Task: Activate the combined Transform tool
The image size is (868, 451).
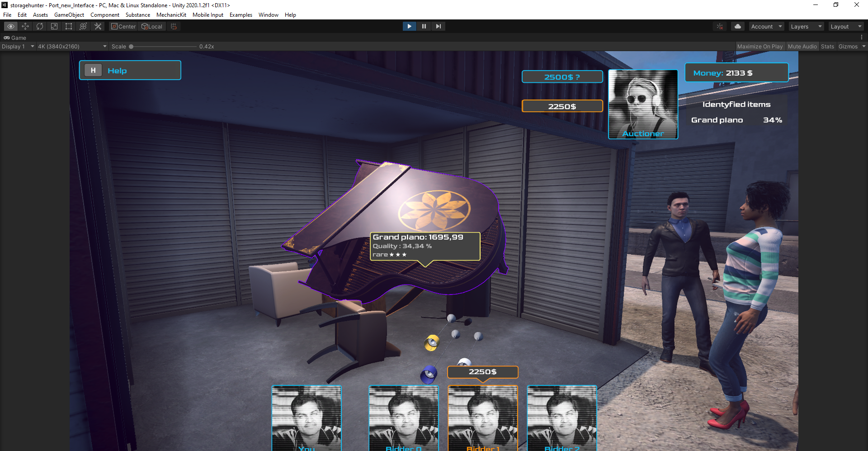Action: (83, 26)
